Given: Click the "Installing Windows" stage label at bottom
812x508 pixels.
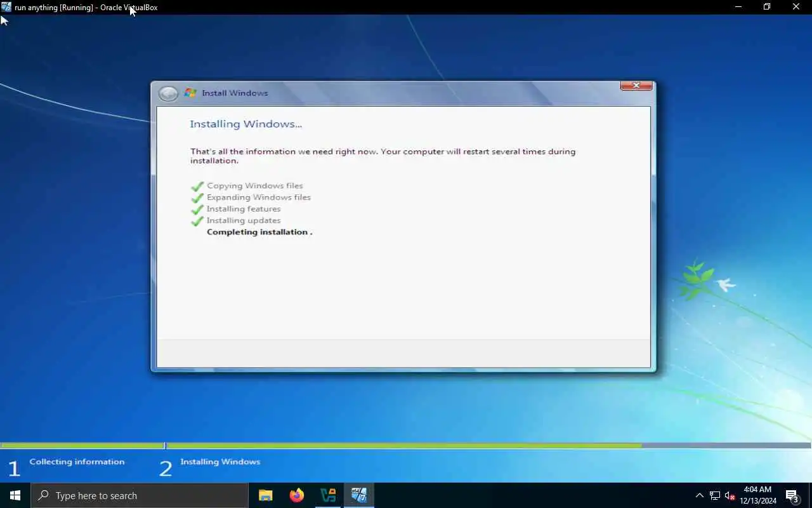Looking at the screenshot, I should (x=220, y=462).
